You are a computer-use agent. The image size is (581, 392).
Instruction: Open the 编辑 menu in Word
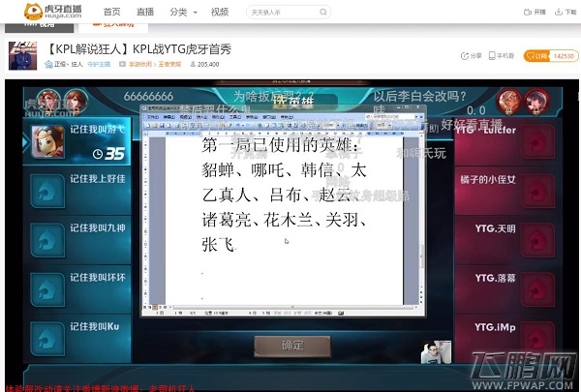(168, 117)
